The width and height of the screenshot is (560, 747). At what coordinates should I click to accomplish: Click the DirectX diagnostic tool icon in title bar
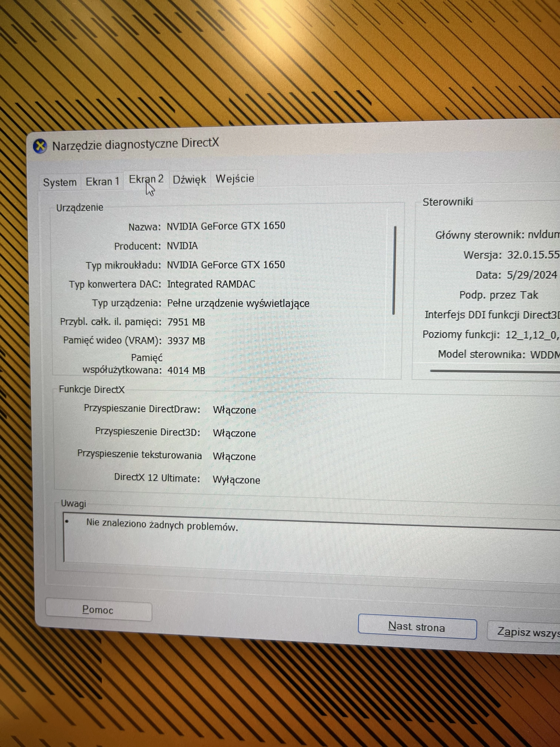pyautogui.click(x=40, y=146)
